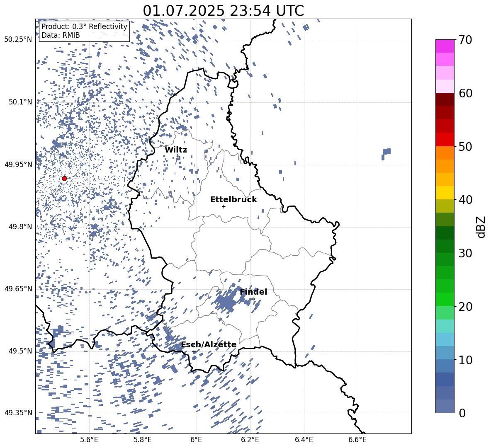Viewport: 491px width, 448px height.
Task: Click the bright red colorbar segment above 50
Action: tap(445, 140)
